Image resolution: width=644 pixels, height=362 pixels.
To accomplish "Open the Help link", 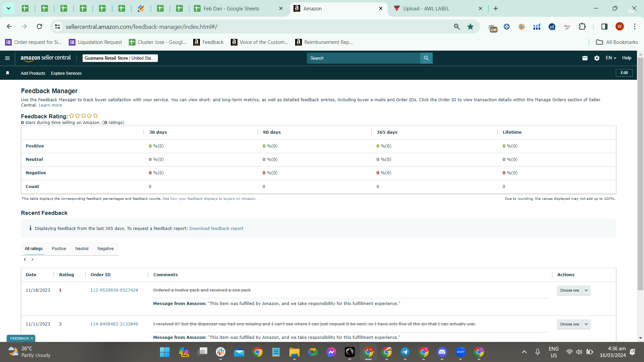I will pos(627,58).
